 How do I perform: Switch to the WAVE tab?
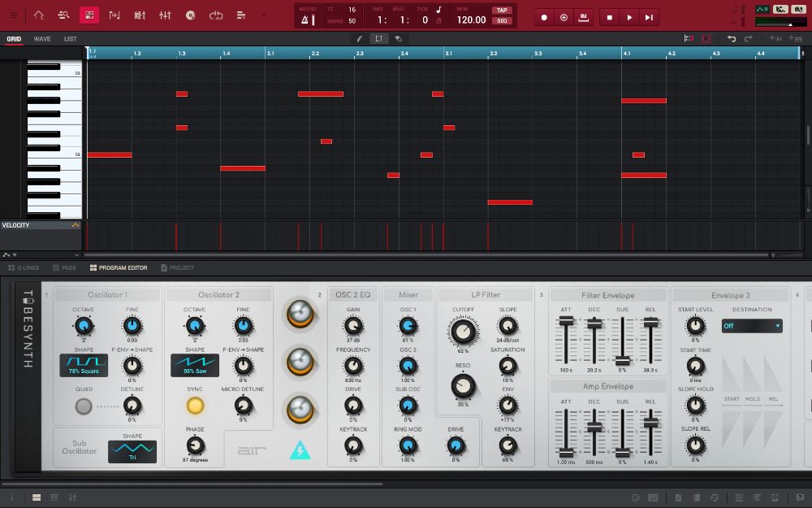pos(41,38)
